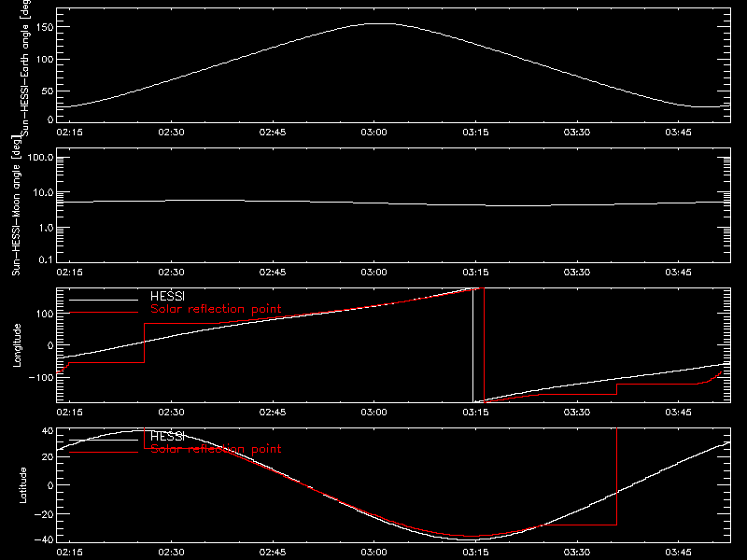Click the Solar reflection point legend in the Latitude plot

216,449
